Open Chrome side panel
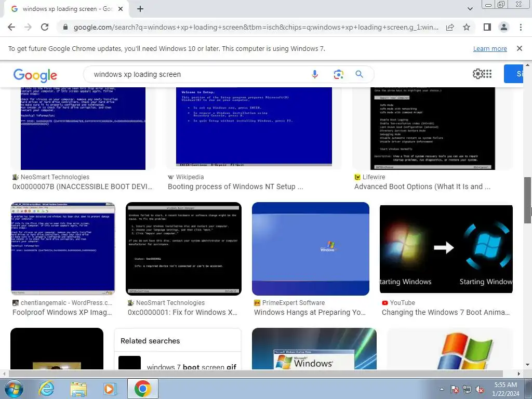The width and height of the screenshot is (532, 399). click(x=487, y=27)
